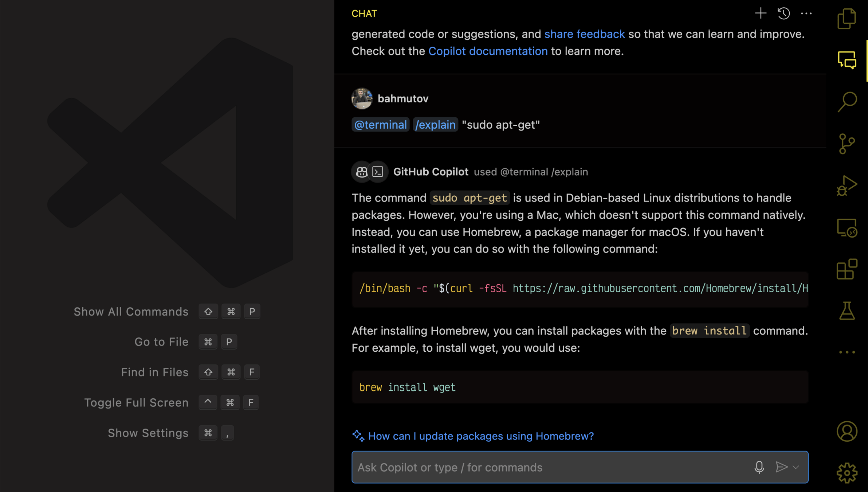This screenshot has height=492, width=868.
Task: Open the chat panel more actions menu
Action: point(806,13)
